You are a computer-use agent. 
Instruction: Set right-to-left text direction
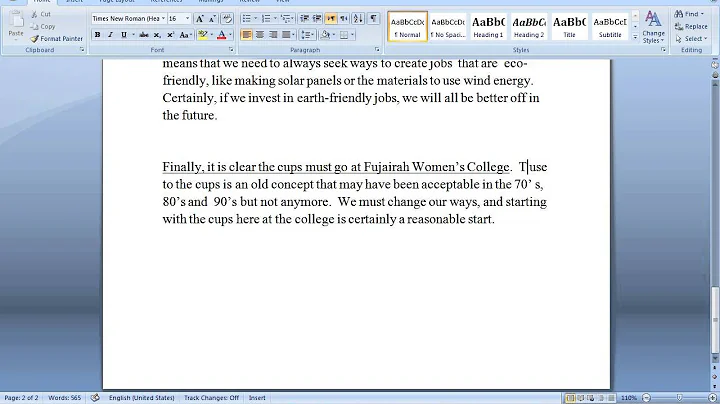(344, 18)
